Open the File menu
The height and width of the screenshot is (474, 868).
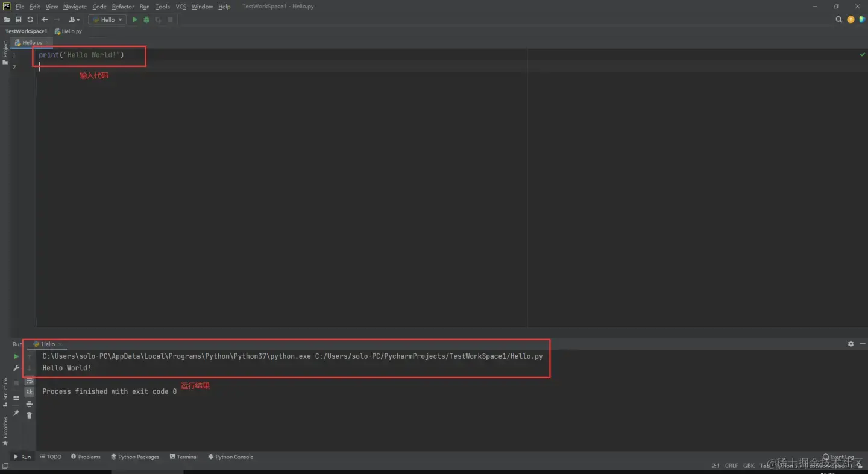tap(20, 7)
